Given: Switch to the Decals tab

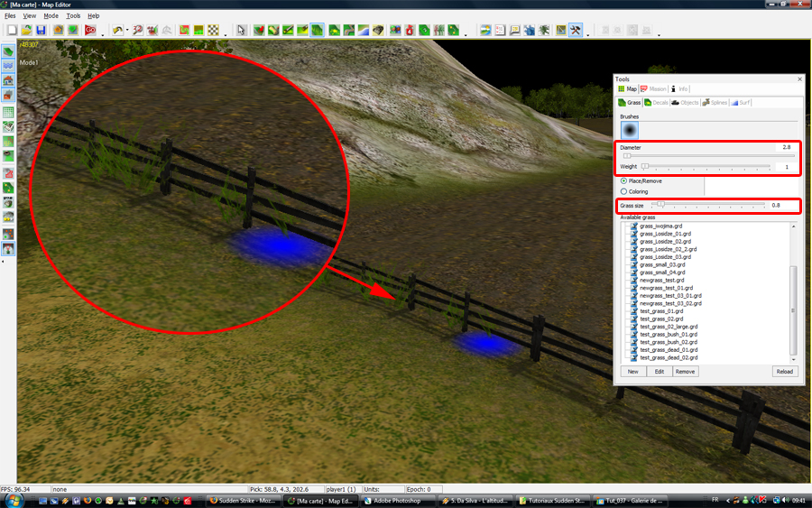Looking at the screenshot, I should (x=656, y=103).
